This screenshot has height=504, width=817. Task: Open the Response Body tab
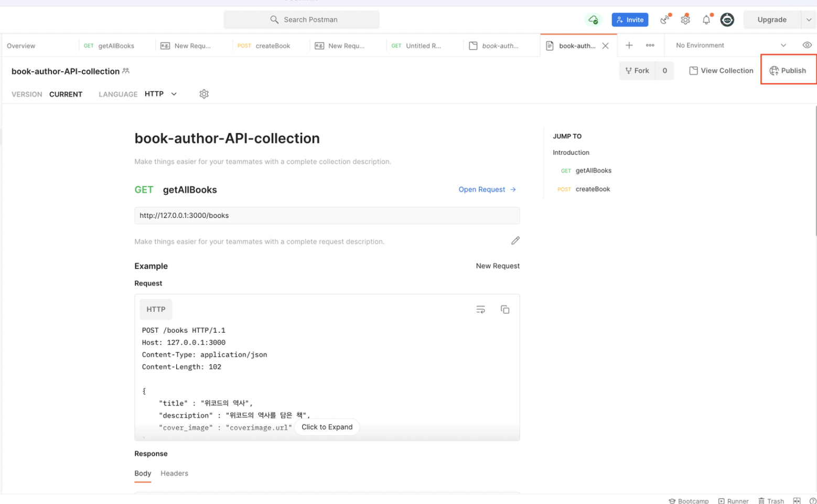tap(143, 473)
